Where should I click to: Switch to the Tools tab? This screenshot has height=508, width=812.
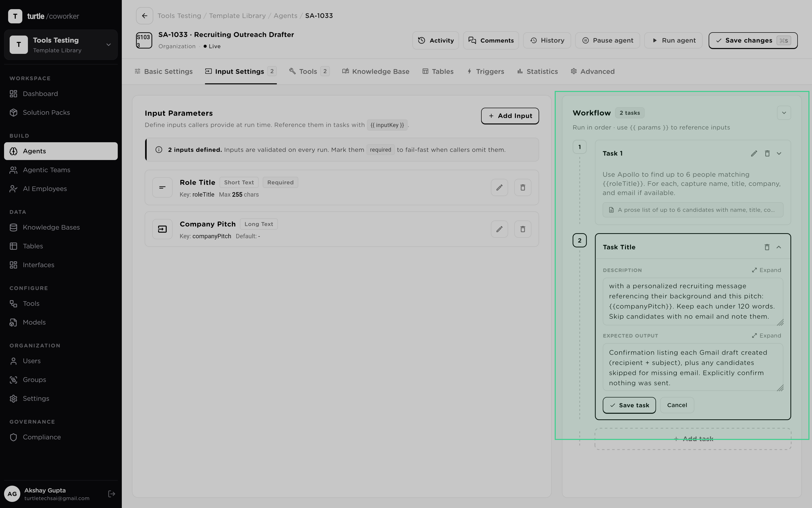[x=309, y=72]
